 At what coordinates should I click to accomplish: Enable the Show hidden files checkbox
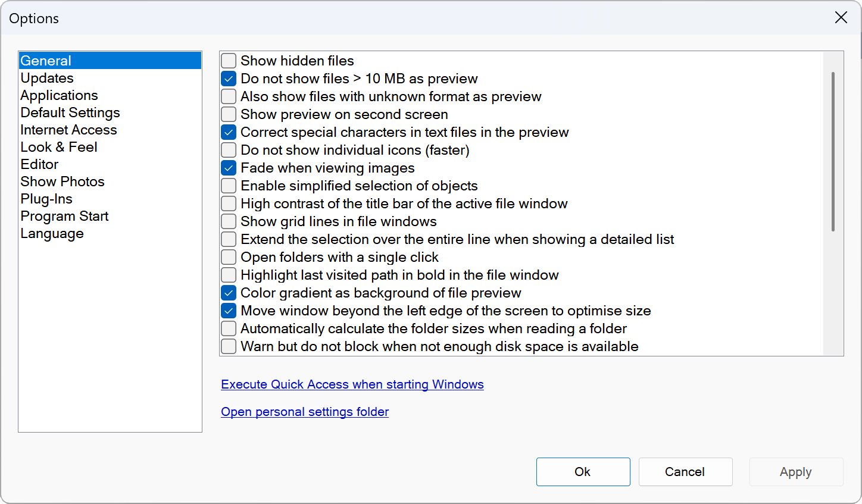click(x=229, y=61)
